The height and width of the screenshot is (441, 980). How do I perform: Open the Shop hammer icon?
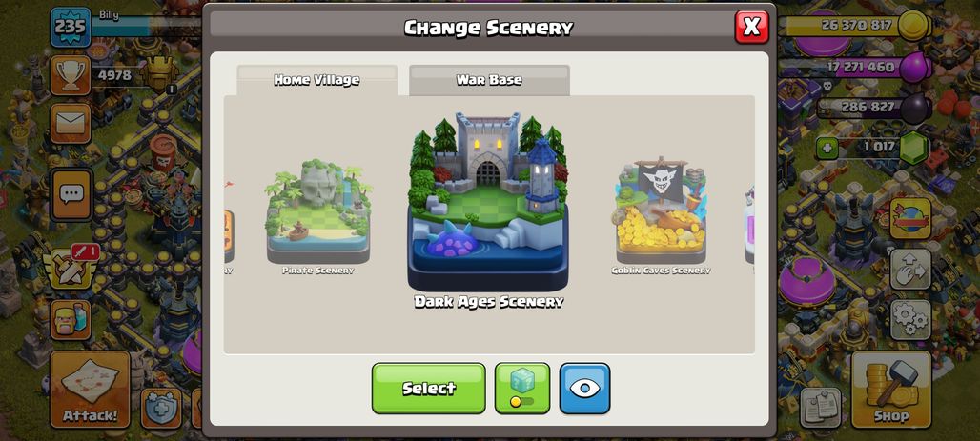coord(891,389)
